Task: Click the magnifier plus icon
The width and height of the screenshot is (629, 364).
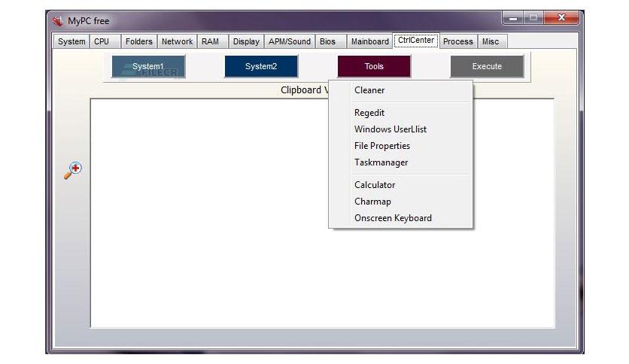Action: point(73,171)
